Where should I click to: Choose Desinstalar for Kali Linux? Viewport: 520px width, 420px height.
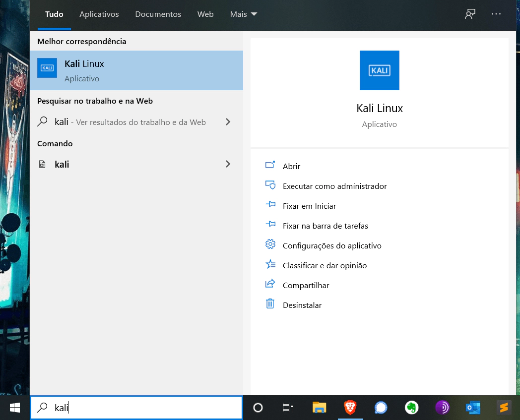click(302, 305)
